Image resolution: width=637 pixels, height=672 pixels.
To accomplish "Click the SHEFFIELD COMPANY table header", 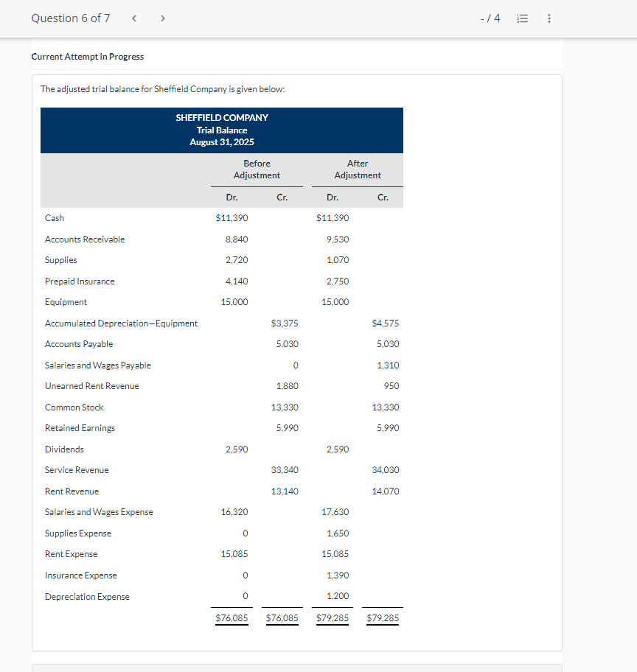I will 221,117.
